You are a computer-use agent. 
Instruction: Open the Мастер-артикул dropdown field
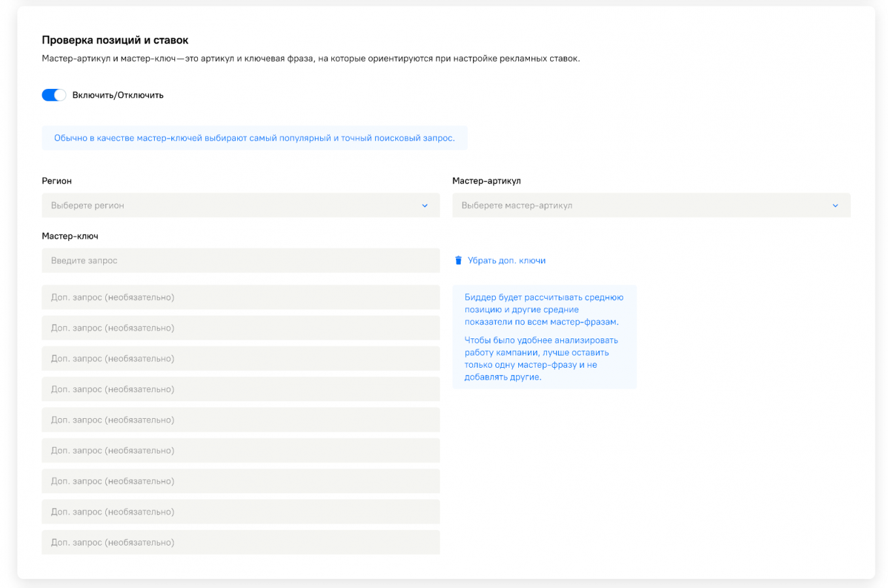point(640,205)
